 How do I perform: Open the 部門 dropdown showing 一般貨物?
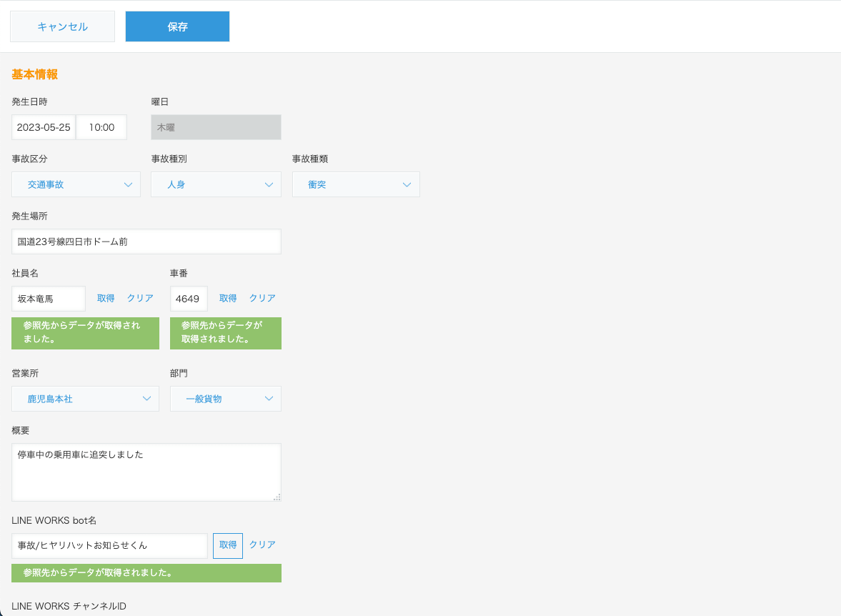(x=226, y=399)
